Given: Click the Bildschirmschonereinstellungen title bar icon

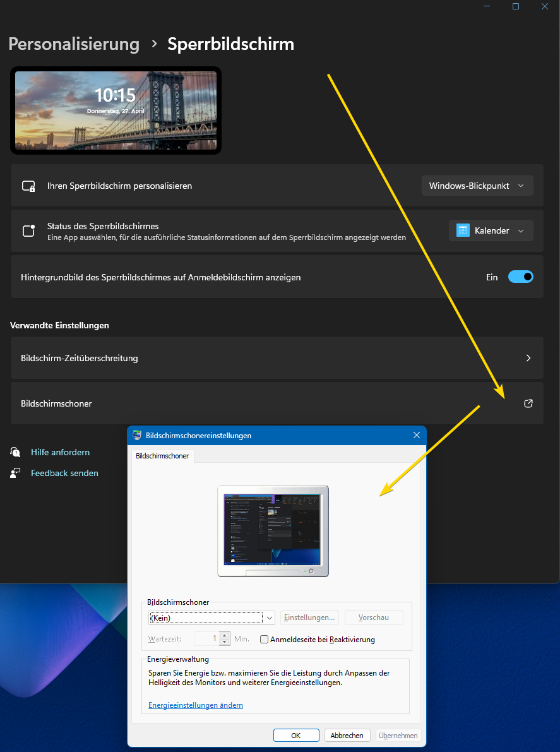Looking at the screenshot, I should [x=138, y=436].
